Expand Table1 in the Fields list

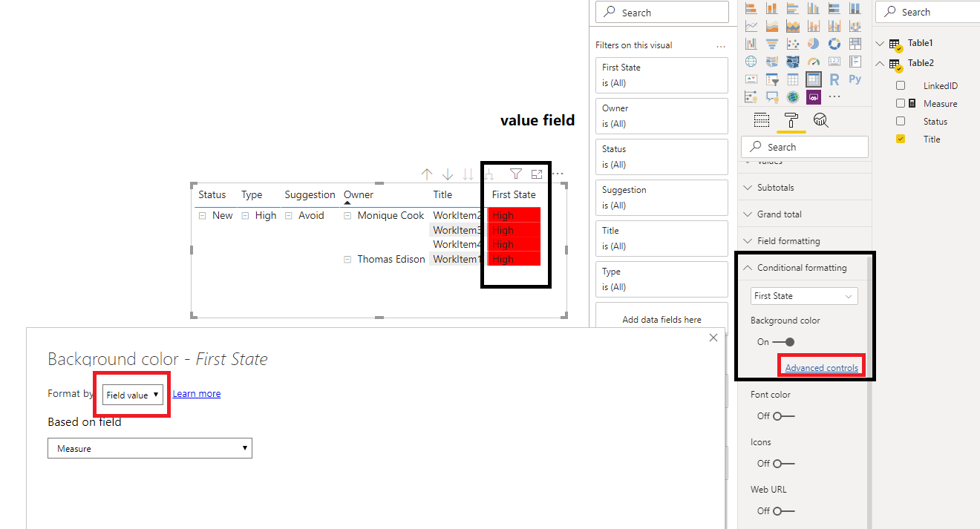pos(881,44)
